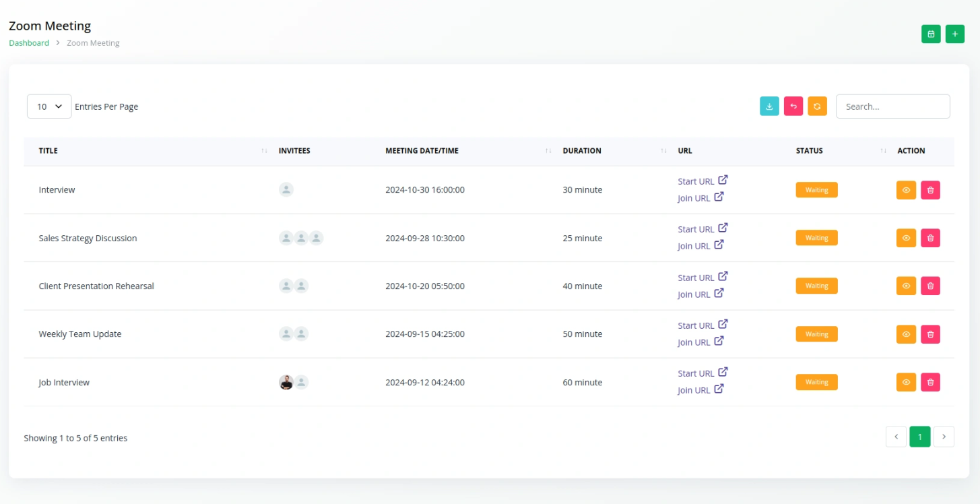View Client Presentation Rehearsal eye icon
Screen dimensions: 980x504
pos(906,286)
